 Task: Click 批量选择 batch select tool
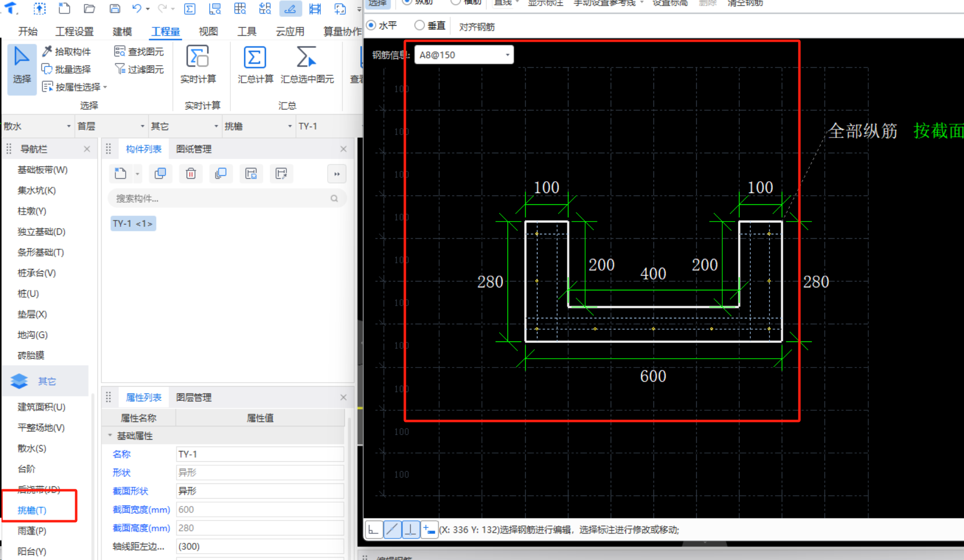pos(66,69)
